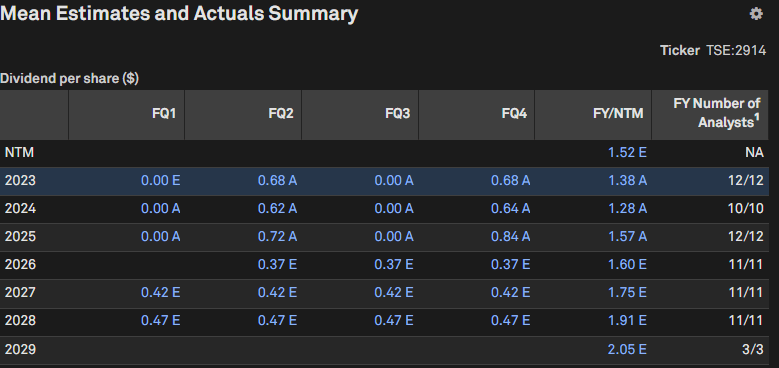Open 2023 FQ3 value 0.00 A
The width and height of the screenshot is (779, 368).
394,180
